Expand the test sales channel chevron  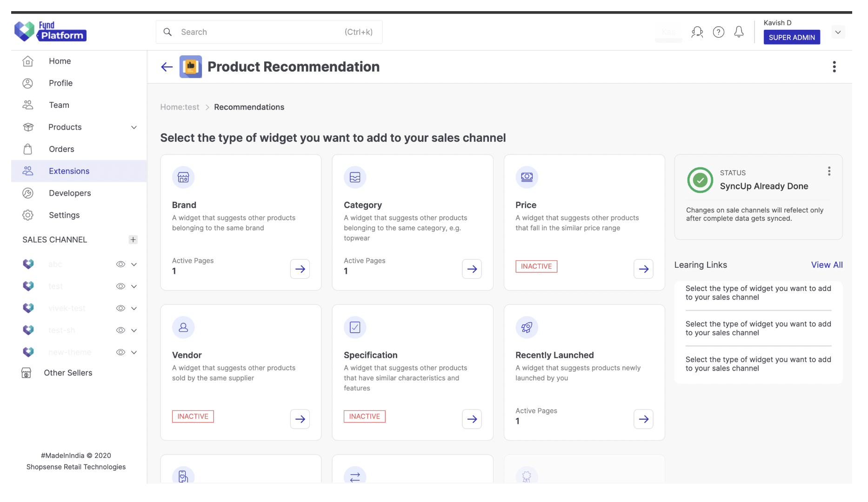[134, 286]
